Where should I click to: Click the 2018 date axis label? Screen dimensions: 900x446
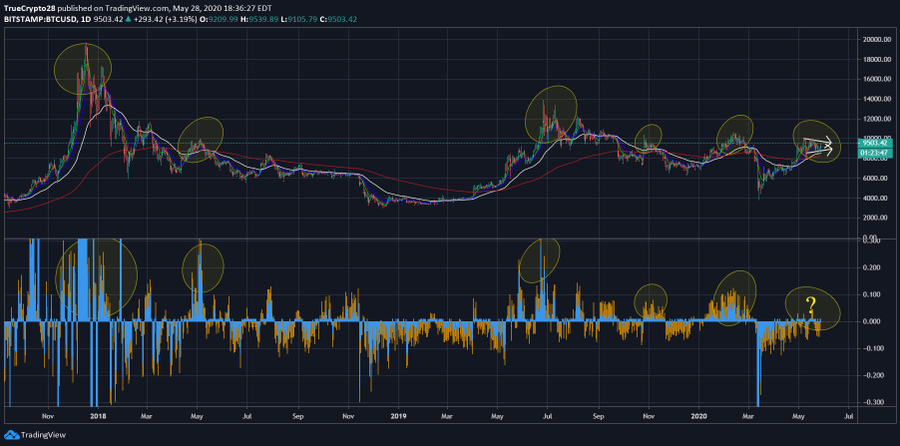[98, 414]
